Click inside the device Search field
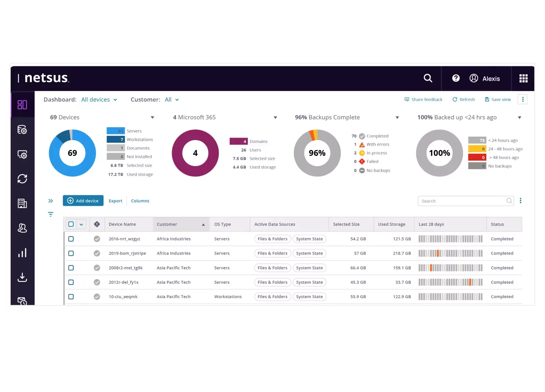 point(462,201)
